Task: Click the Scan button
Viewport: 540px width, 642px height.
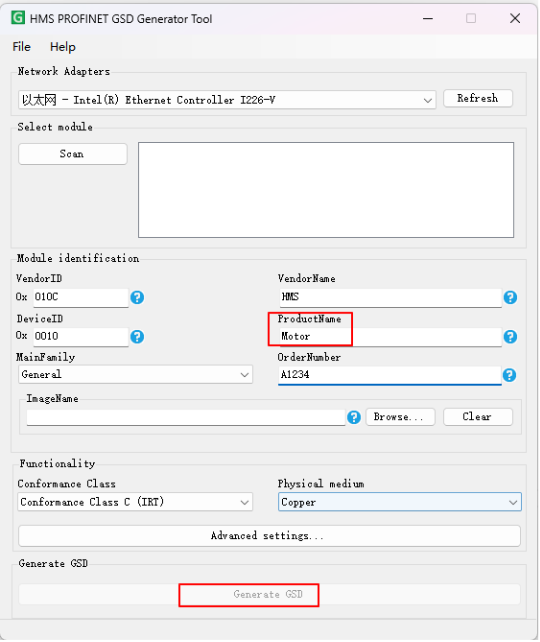Action: point(72,154)
